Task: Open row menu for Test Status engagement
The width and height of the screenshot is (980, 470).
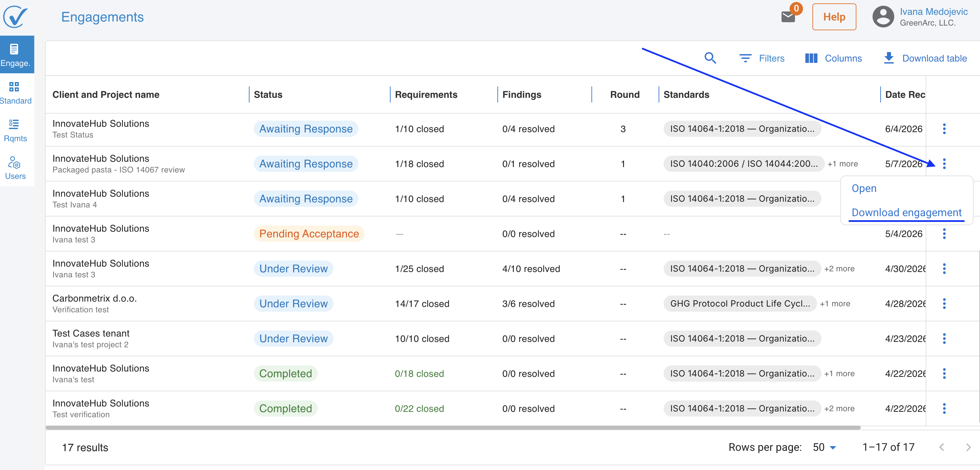Action: (x=944, y=129)
